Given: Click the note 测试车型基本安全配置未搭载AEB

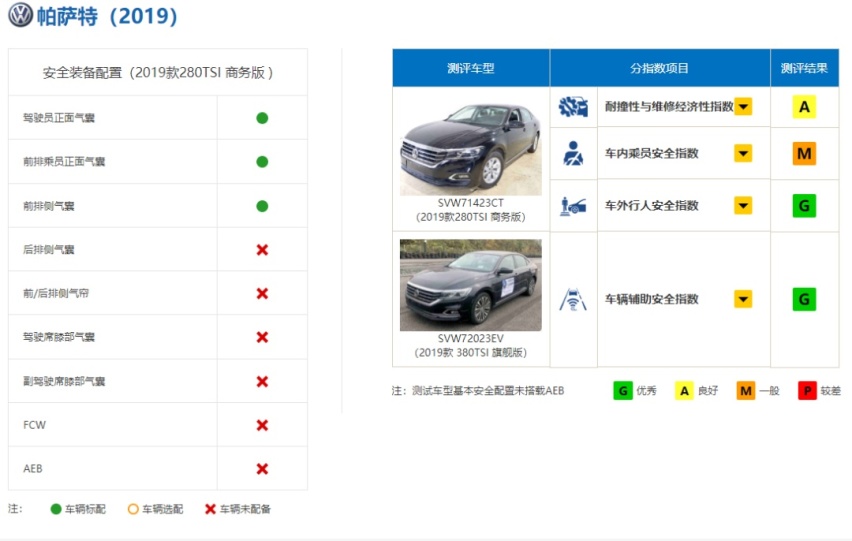Looking at the screenshot, I should [x=478, y=391].
